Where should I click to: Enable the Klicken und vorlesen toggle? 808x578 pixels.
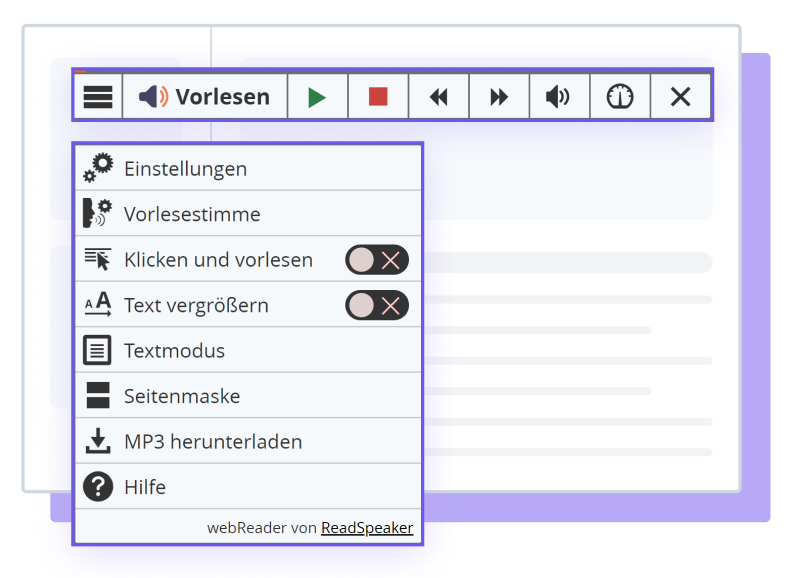376,259
